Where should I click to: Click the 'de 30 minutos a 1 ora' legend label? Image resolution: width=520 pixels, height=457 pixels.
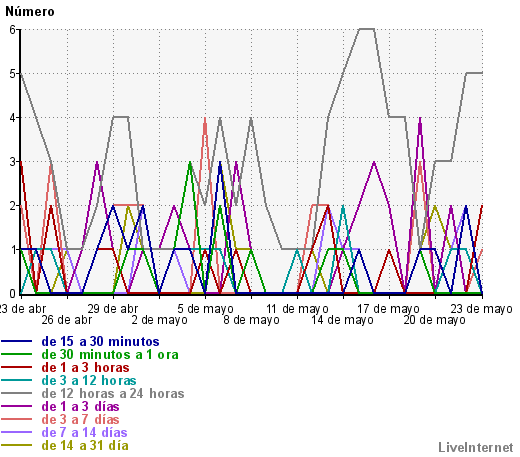[110, 354]
